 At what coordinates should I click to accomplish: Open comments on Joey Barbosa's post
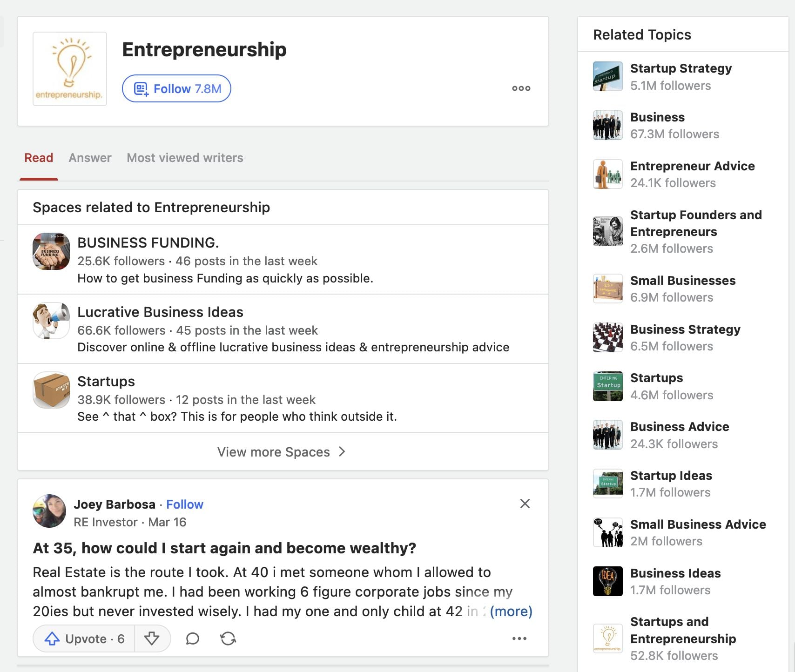[x=193, y=638]
